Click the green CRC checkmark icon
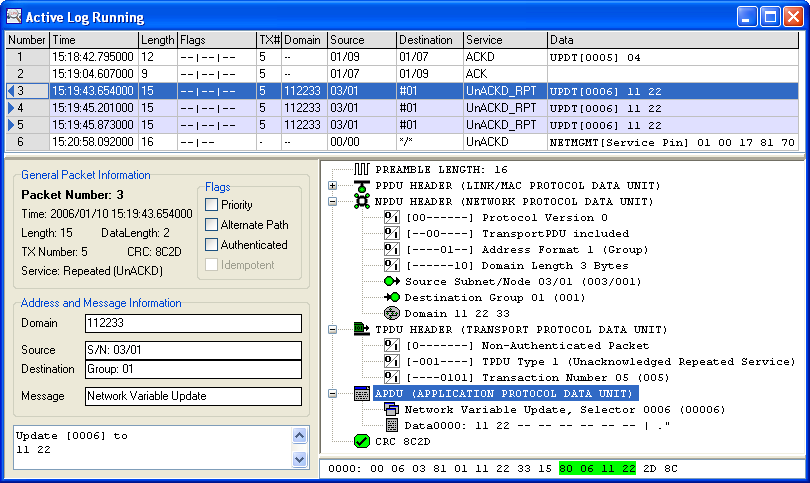The image size is (810, 483). [361, 441]
